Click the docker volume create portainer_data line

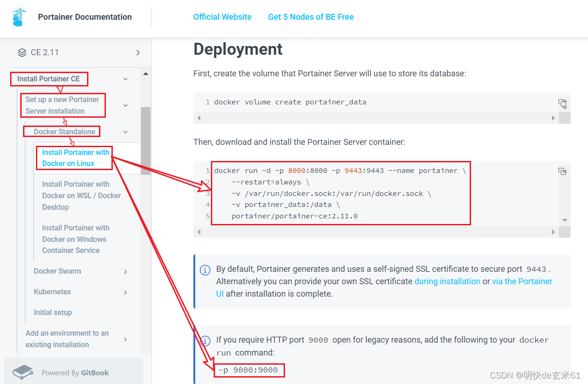point(290,102)
